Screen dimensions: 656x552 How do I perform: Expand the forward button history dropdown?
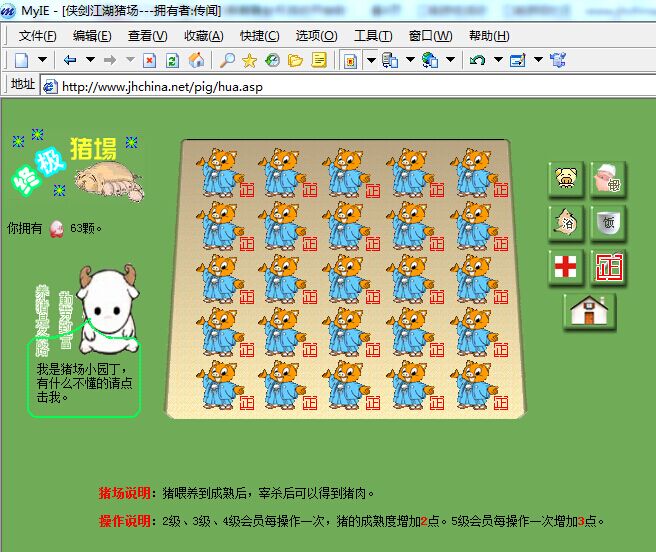[130, 60]
